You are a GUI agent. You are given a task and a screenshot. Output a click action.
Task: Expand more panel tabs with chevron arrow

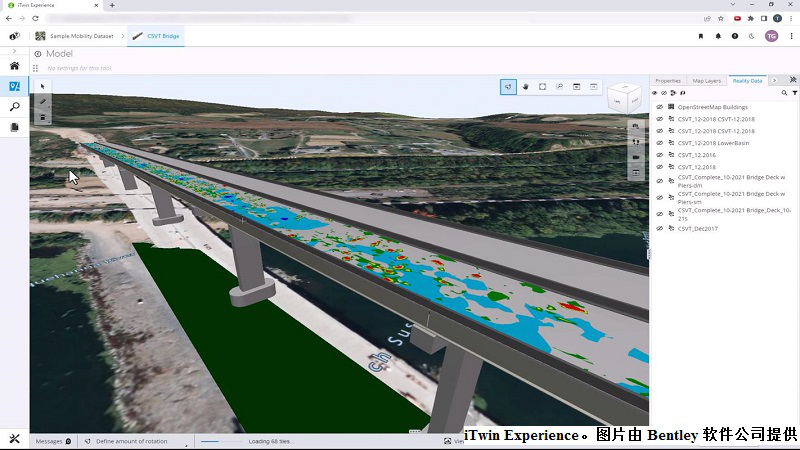point(774,81)
